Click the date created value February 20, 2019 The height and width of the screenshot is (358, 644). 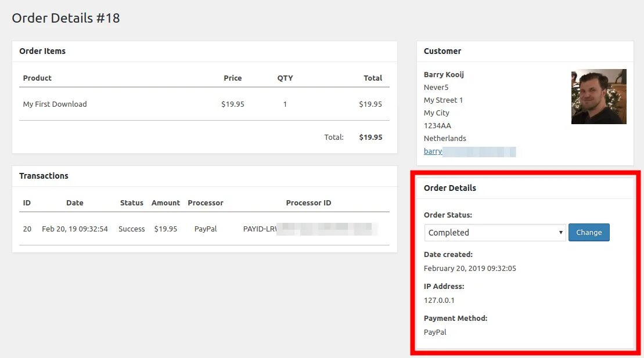470,269
